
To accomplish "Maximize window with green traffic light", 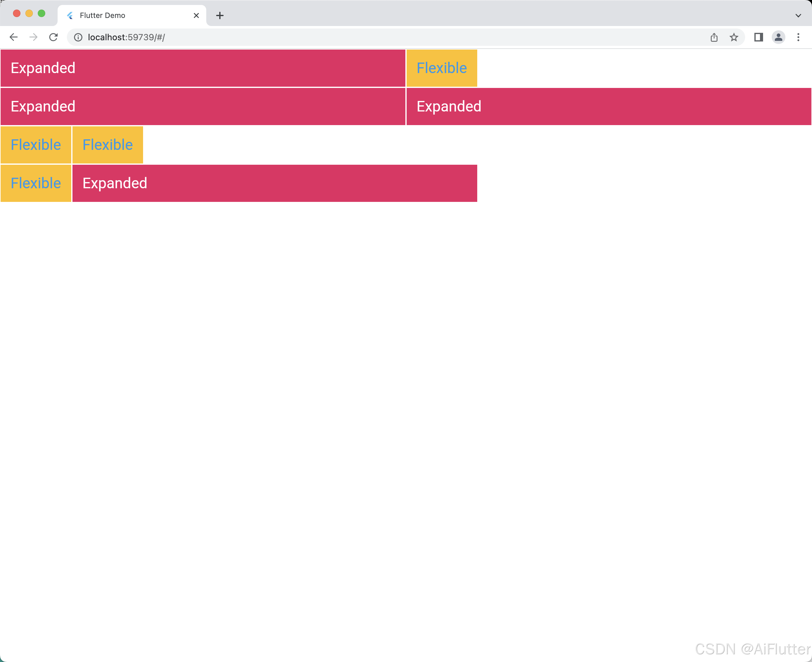I will pos(41,13).
